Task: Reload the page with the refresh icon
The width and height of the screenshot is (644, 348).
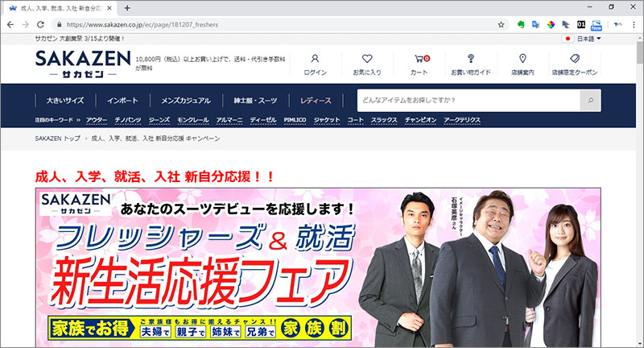Action: pyautogui.click(x=40, y=25)
